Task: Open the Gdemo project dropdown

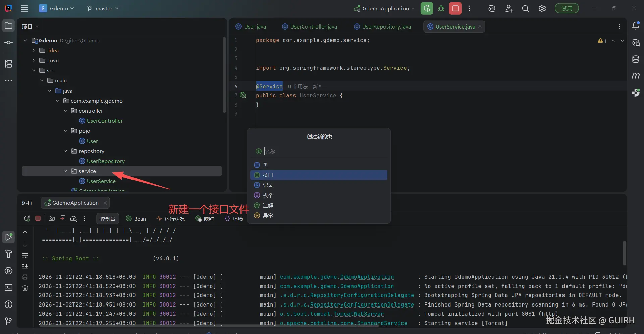Action: pyautogui.click(x=56, y=8)
